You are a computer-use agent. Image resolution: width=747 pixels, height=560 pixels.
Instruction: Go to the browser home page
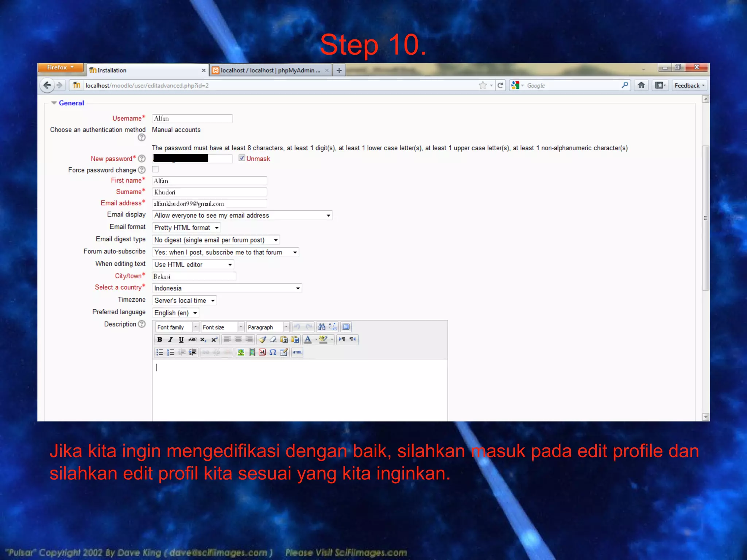click(x=641, y=86)
